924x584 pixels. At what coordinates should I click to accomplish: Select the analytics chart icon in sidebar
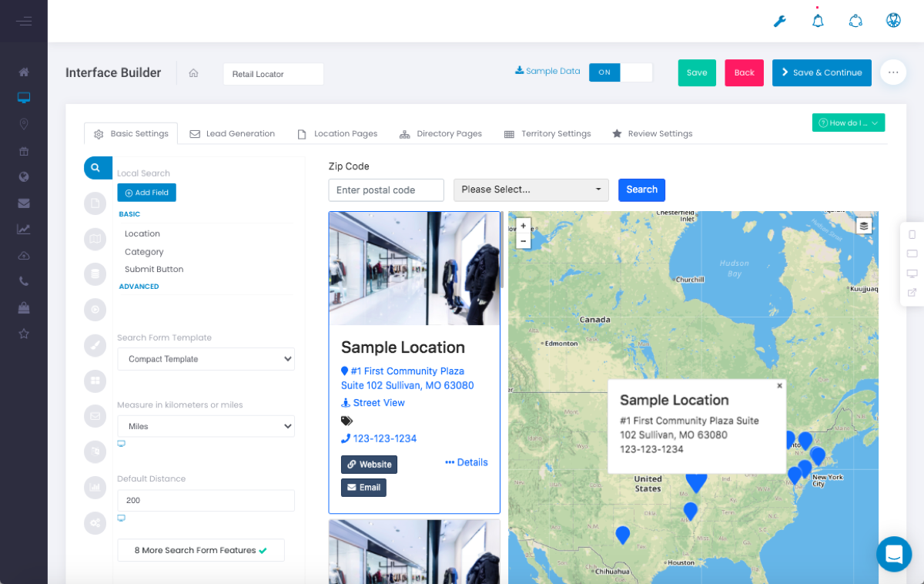23,229
